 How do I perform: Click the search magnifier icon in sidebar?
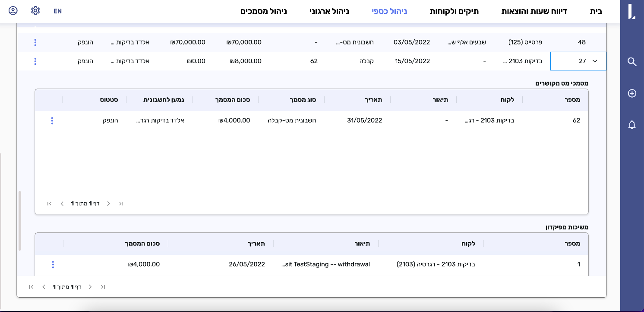(632, 62)
